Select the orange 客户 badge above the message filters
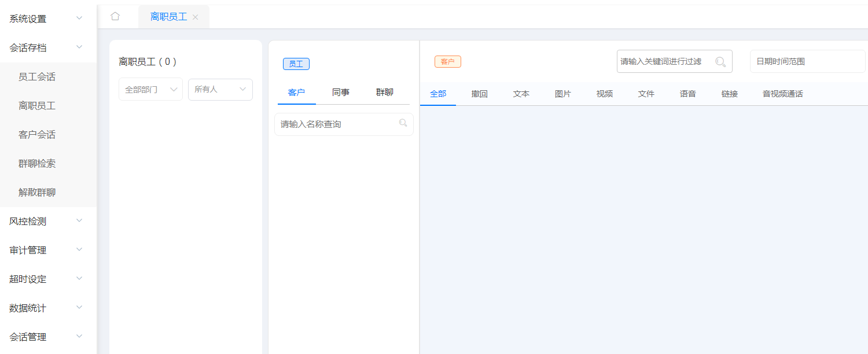This screenshot has width=868, height=354. [447, 61]
